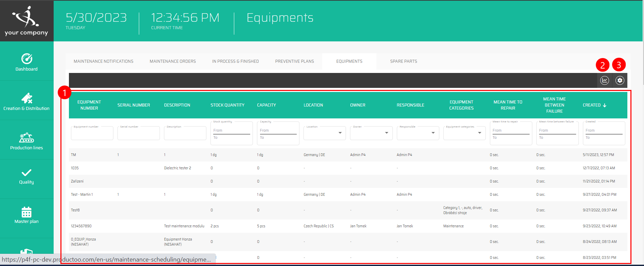
Task: Open the Quality module
Action: (x=26, y=176)
